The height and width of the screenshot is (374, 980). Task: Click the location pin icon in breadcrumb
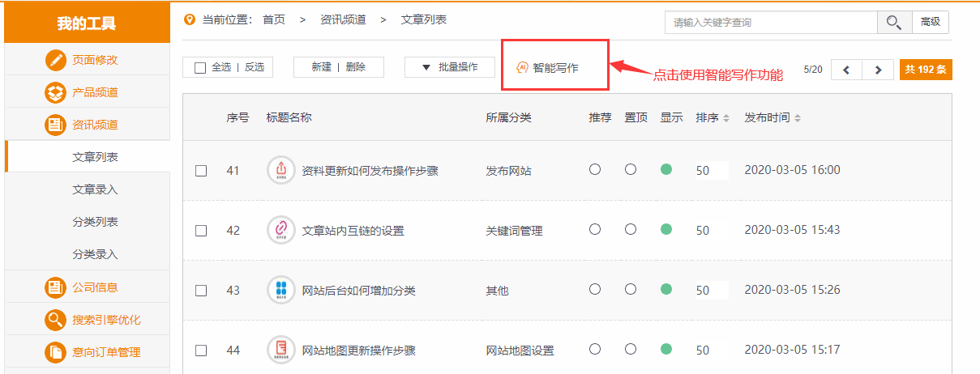(190, 19)
